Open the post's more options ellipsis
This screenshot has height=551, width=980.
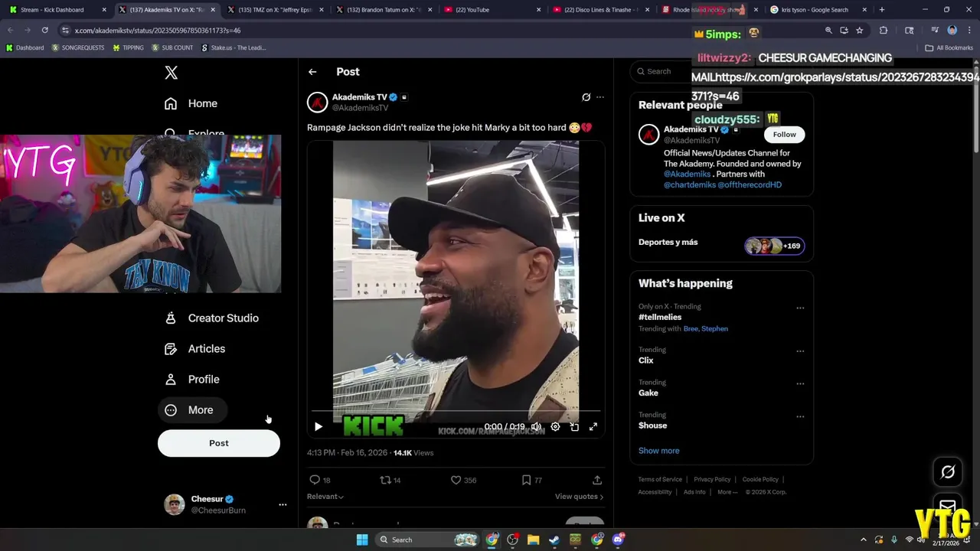(x=600, y=97)
